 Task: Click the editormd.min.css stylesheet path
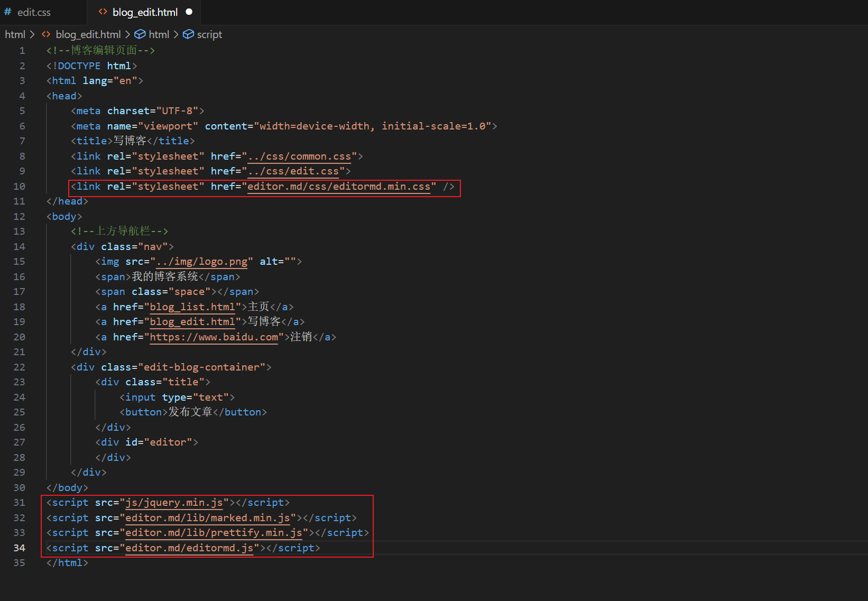338,187
